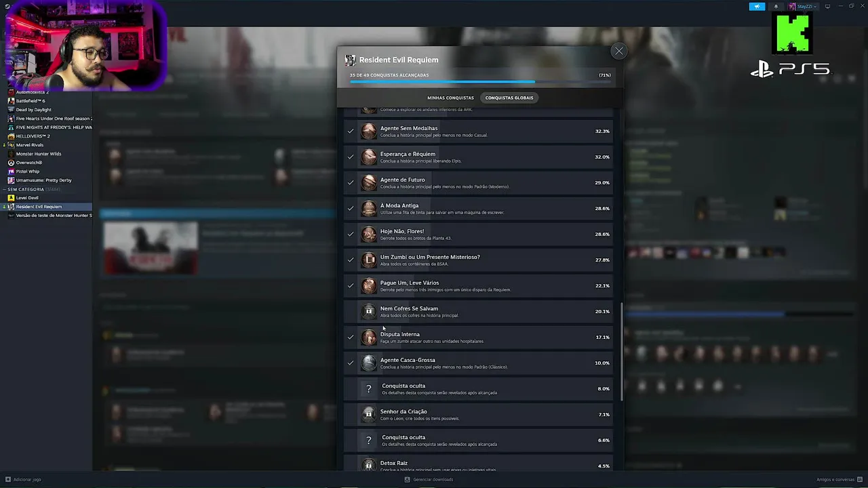The height and width of the screenshot is (488, 868).
Task: Click the achievements progress bar at 71%
Action: point(480,82)
